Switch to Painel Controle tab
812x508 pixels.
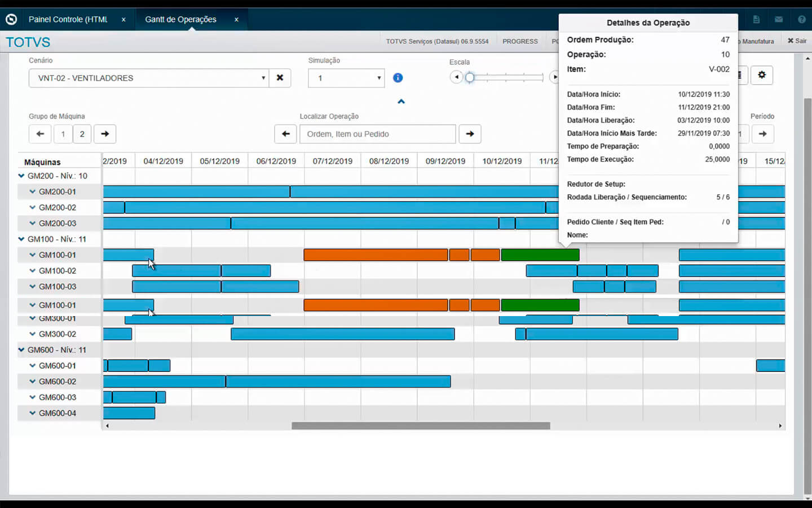[68, 19]
